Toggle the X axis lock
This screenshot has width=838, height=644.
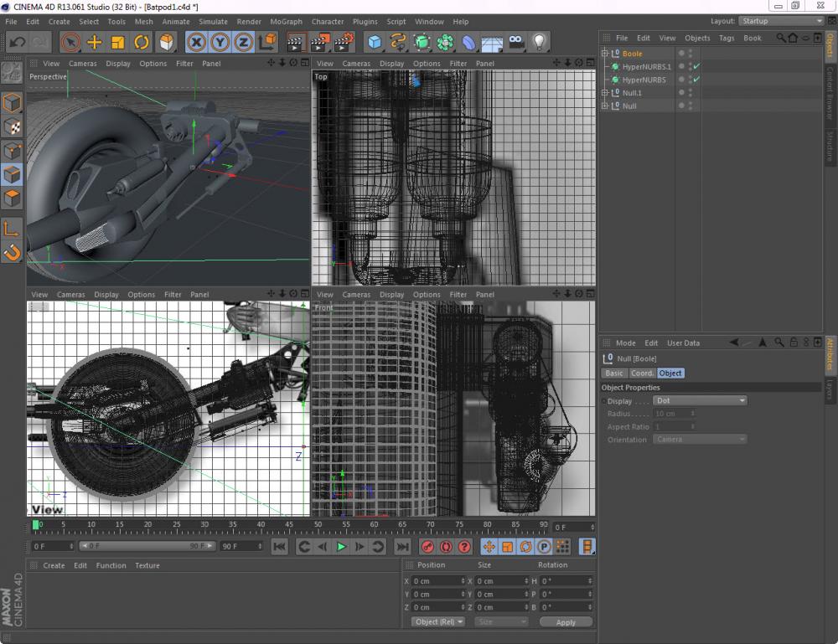[196, 42]
